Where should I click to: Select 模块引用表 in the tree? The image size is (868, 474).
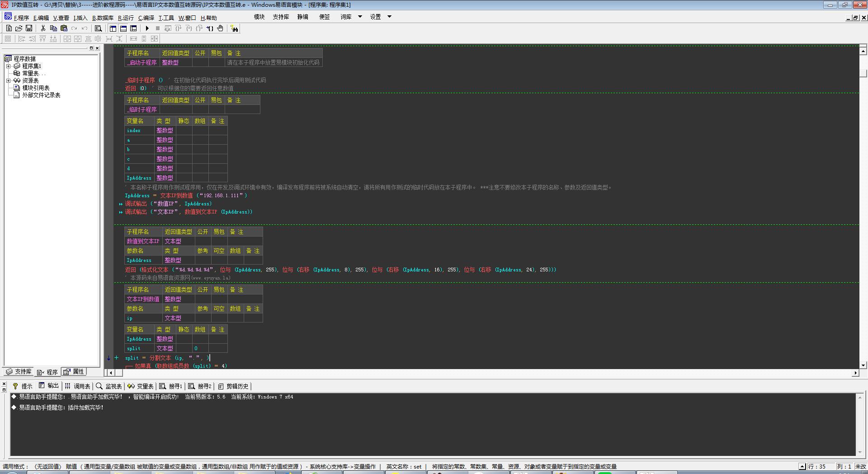coord(36,88)
